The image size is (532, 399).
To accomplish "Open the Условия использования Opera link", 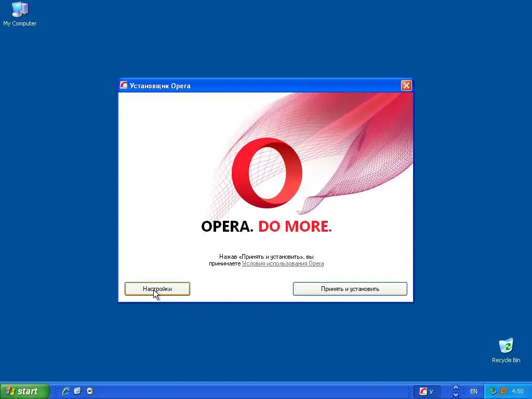I will click(283, 263).
